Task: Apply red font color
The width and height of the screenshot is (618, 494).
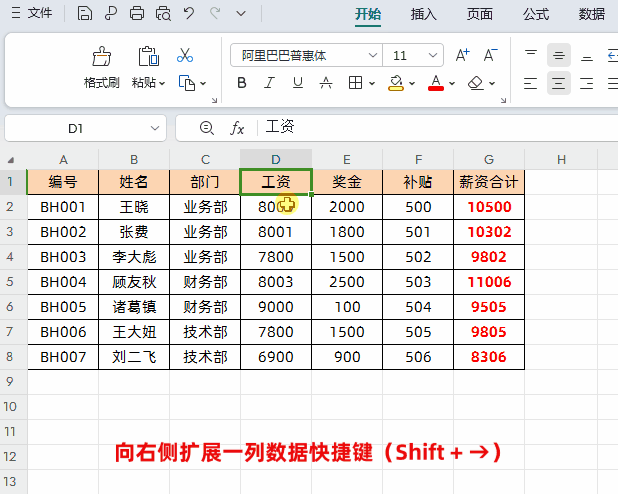Action: coord(436,83)
